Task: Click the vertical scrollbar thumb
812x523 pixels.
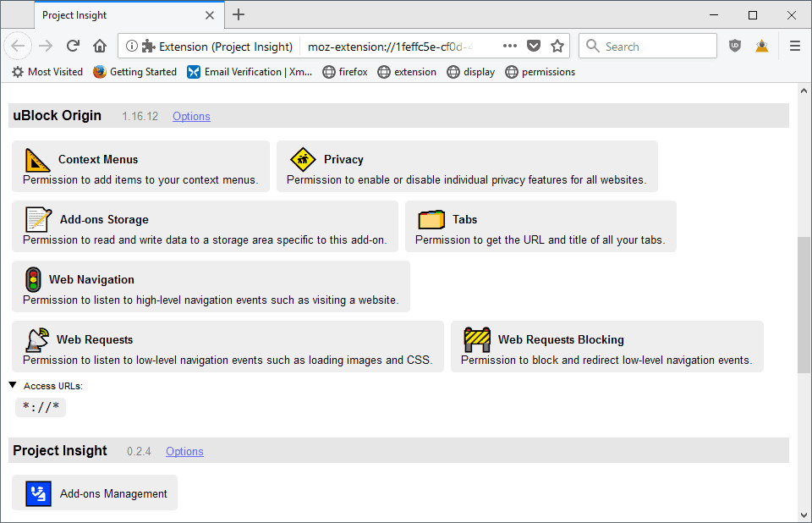Action: pos(804,305)
